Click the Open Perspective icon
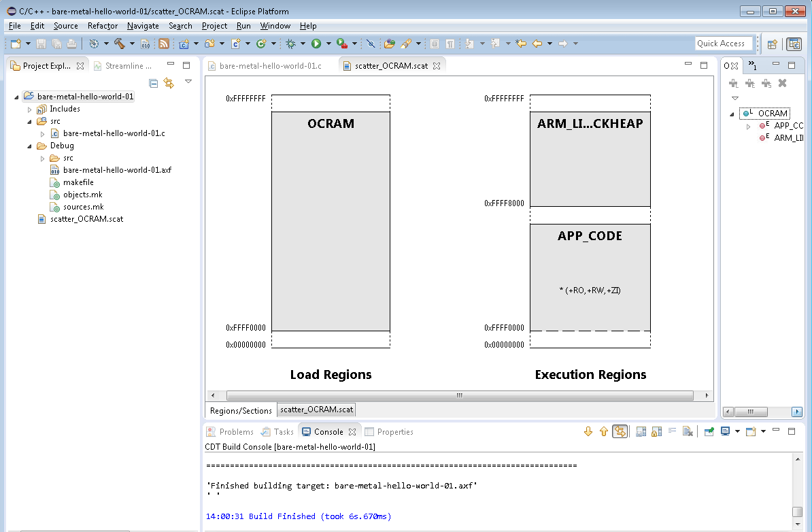This screenshot has height=532, width=812. pos(773,44)
